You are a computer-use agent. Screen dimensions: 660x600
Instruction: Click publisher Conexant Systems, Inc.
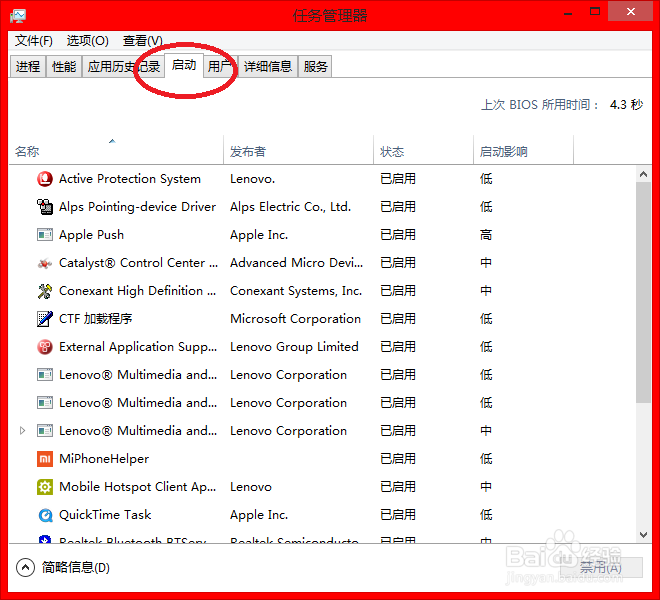pyautogui.click(x=296, y=291)
